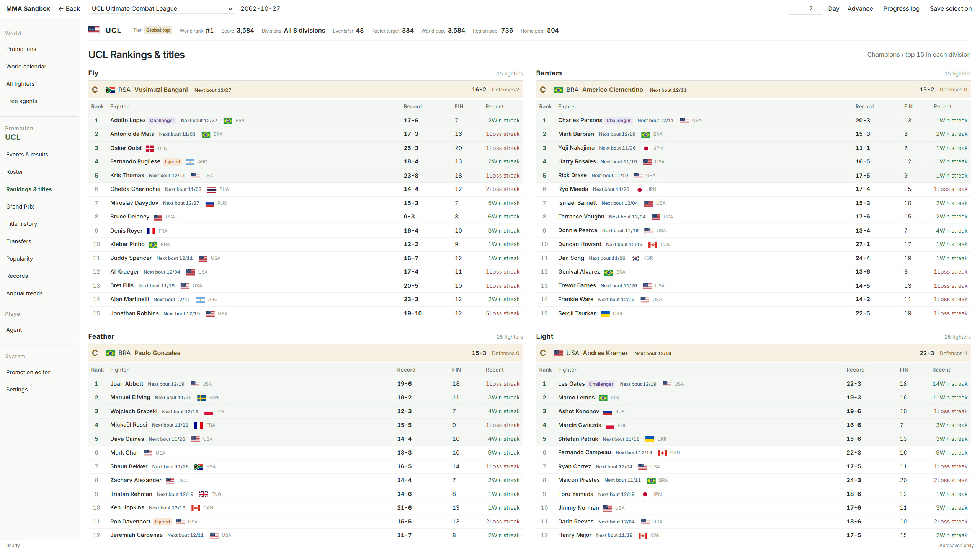980x551 pixels.
Task: Open the Agent page
Action: 14,330
